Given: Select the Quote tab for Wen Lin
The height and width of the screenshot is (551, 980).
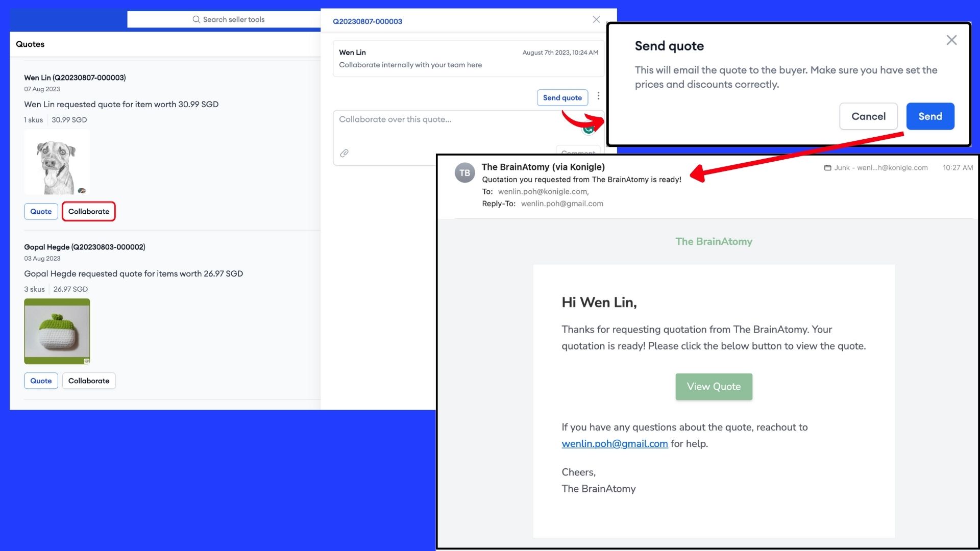Looking at the screenshot, I should (40, 211).
